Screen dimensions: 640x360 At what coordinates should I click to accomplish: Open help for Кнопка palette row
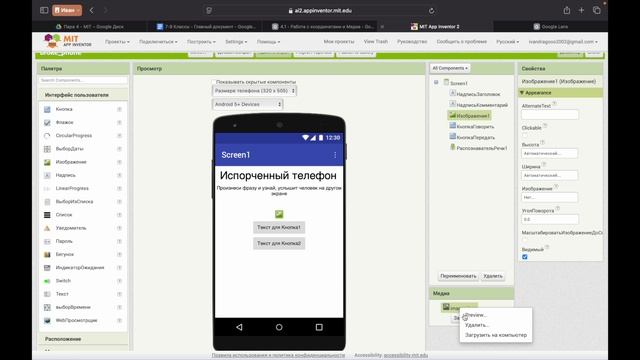pyautogui.click(x=119, y=109)
